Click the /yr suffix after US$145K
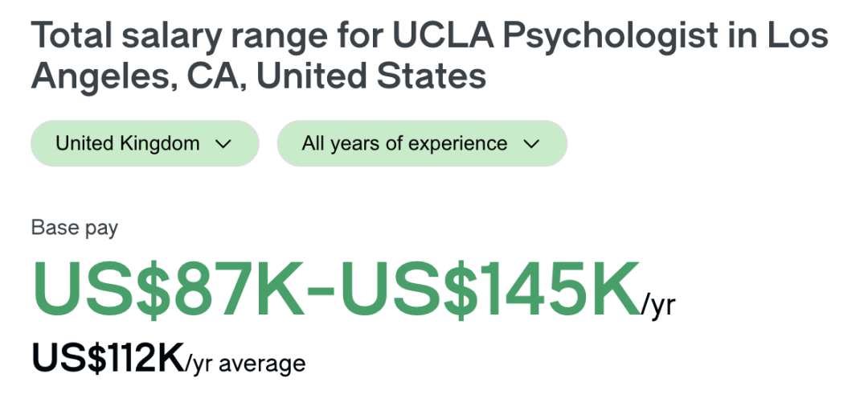 tap(658, 306)
